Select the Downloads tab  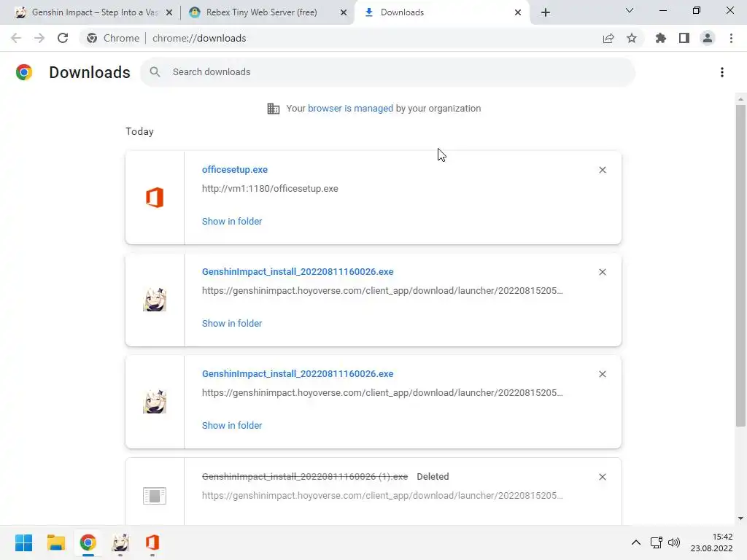click(441, 12)
